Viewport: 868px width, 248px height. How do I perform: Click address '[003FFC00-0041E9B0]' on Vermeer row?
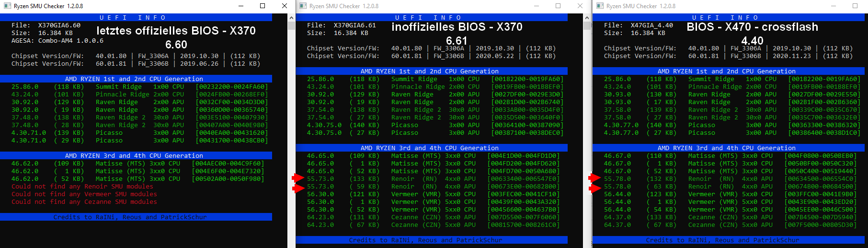[x=821, y=194]
